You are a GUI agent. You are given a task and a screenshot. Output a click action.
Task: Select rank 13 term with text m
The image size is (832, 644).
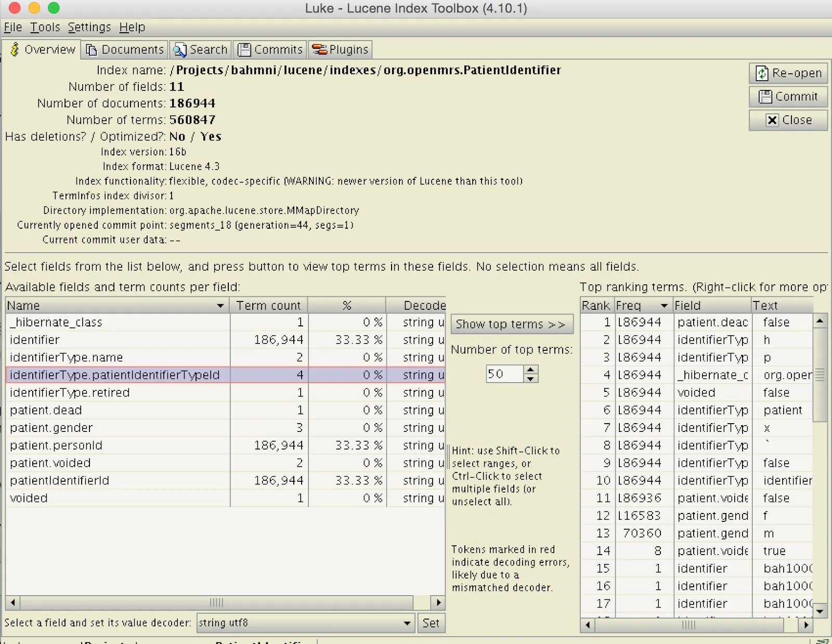click(x=696, y=533)
